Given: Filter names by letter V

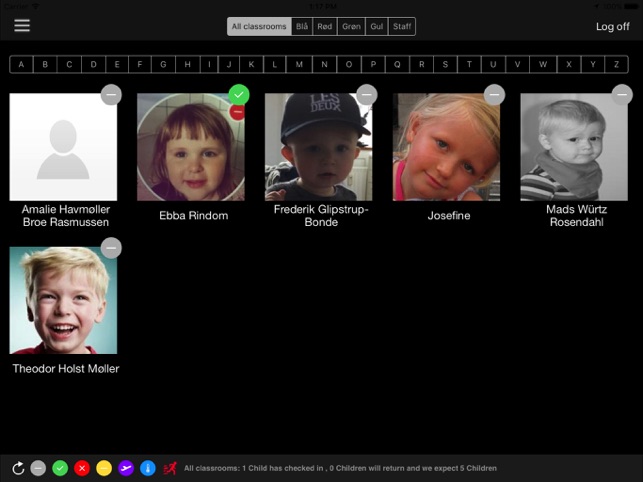Looking at the screenshot, I should 518,64.
